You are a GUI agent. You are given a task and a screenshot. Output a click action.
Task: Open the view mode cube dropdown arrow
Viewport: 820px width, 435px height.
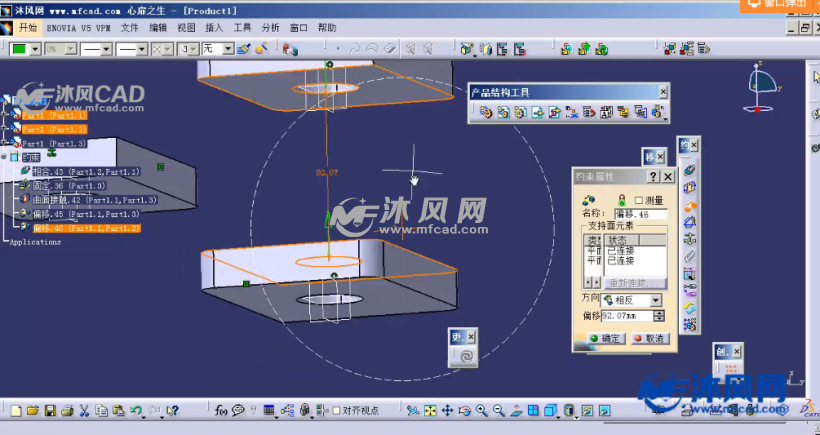pyautogui.click(x=559, y=417)
